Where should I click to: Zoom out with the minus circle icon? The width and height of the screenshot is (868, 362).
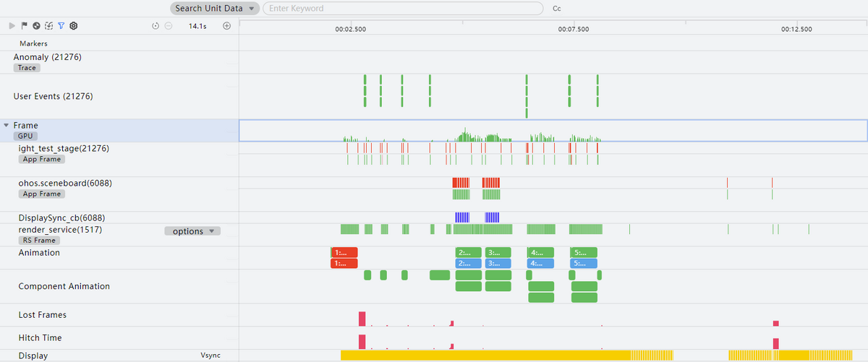coord(168,26)
